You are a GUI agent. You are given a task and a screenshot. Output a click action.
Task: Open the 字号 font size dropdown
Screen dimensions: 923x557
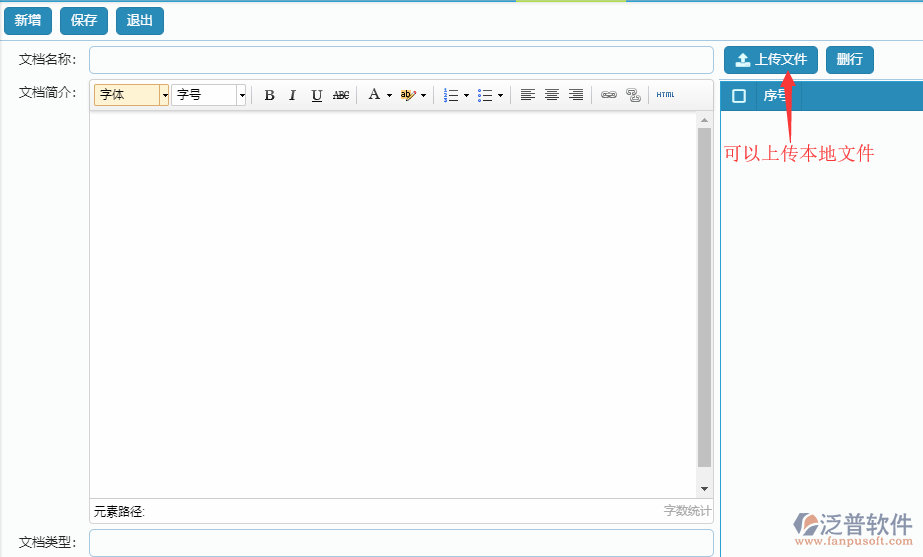point(241,95)
